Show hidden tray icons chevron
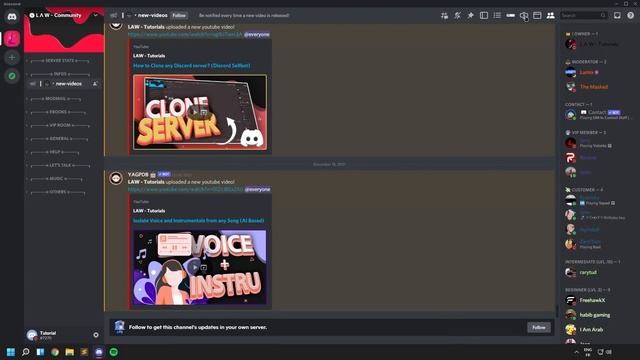 point(576,352)
